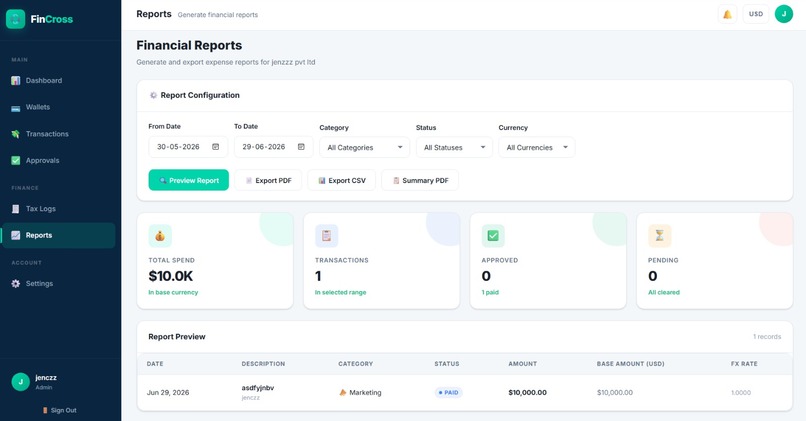Viewport: 806px width, 421px height.
Task: Click the Dashboard chart icon
Action: click(x=16, y=81)
